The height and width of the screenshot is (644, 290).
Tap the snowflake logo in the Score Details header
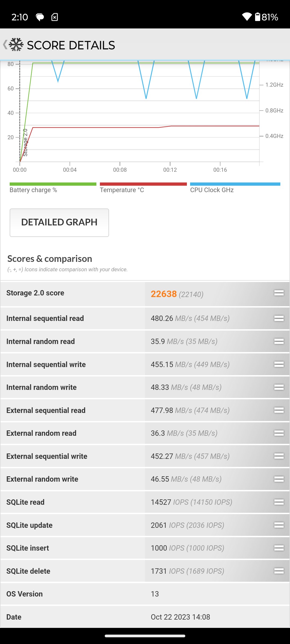tap(16, 45)
